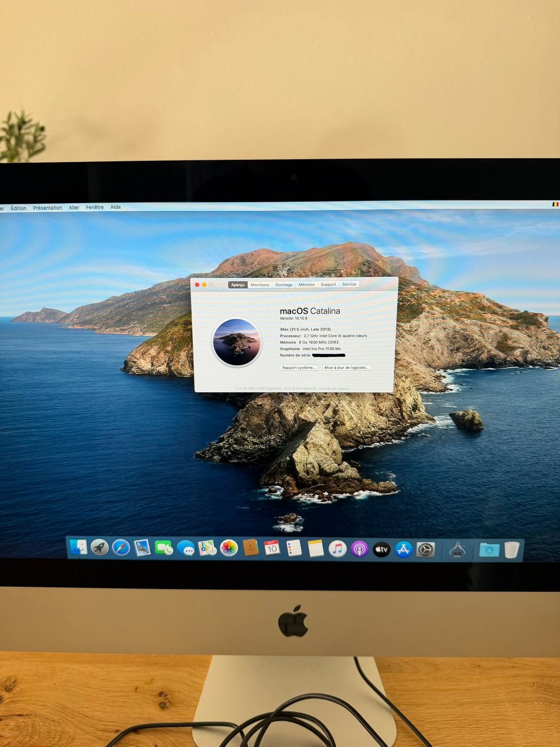Screen dimensions: 560x747
Task: Click iMac (21.5-inch, Late 2013) text
Action: click(305, 329)
